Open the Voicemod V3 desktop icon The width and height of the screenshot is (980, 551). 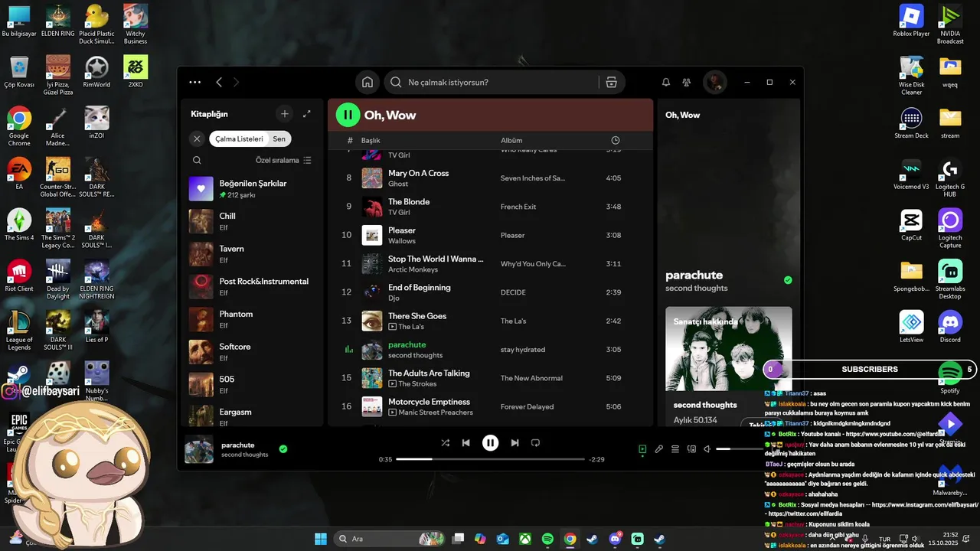[911, 174]
